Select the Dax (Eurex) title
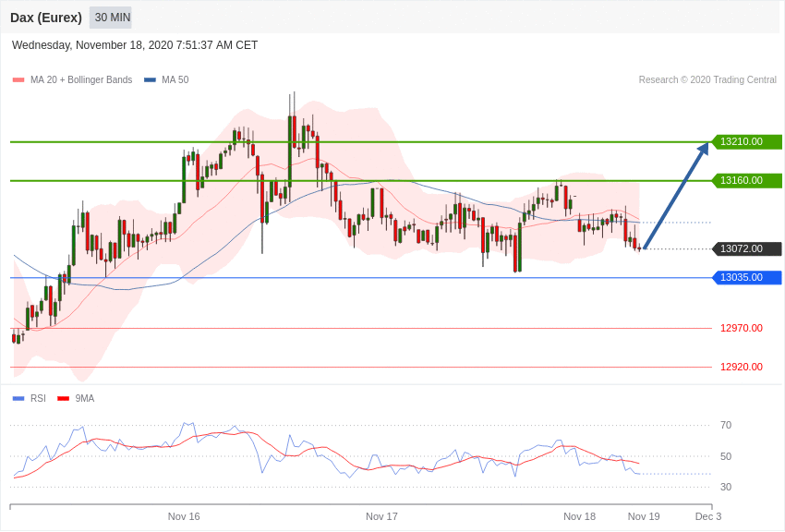The image size is (785, 532). 46,18
